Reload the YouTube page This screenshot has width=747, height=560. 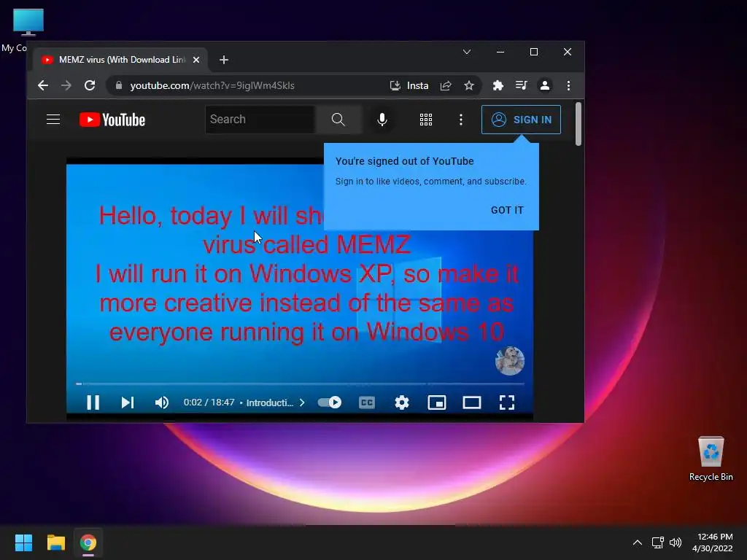90,86
